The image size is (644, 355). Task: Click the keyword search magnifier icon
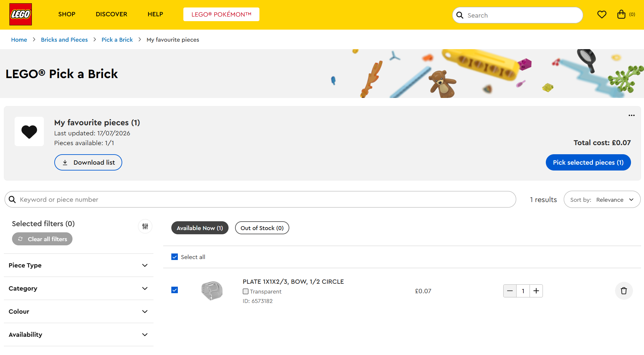click(x=12, y=199)
